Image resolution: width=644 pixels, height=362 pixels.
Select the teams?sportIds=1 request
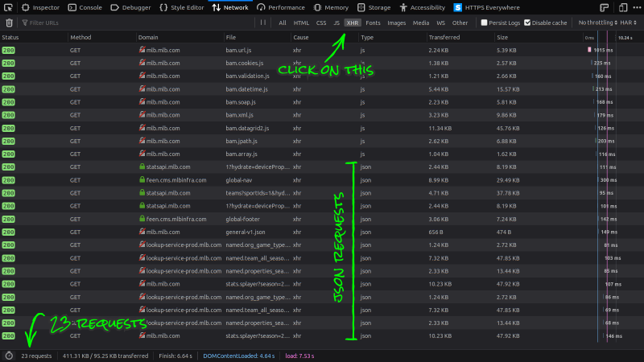[322, 193]
